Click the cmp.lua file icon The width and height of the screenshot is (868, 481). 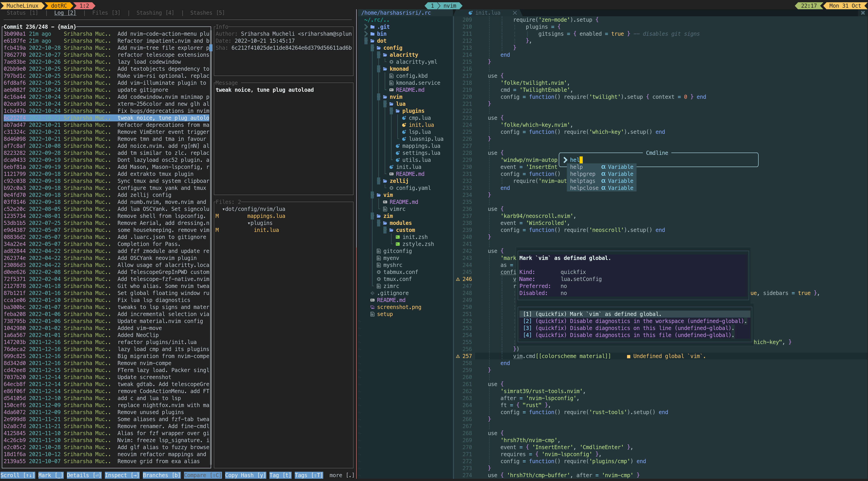[404, 118]
